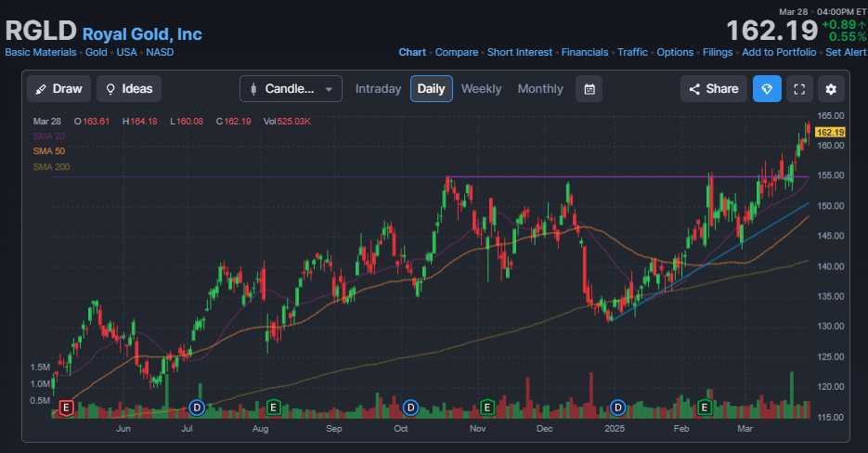Click Add to Portfolio
The image size is (868, 453).
(779, 52)
